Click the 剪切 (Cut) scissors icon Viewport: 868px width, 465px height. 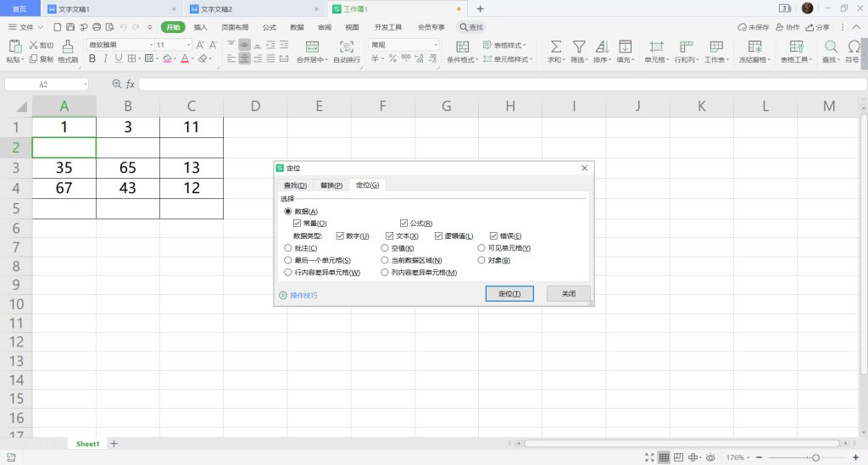33,45
